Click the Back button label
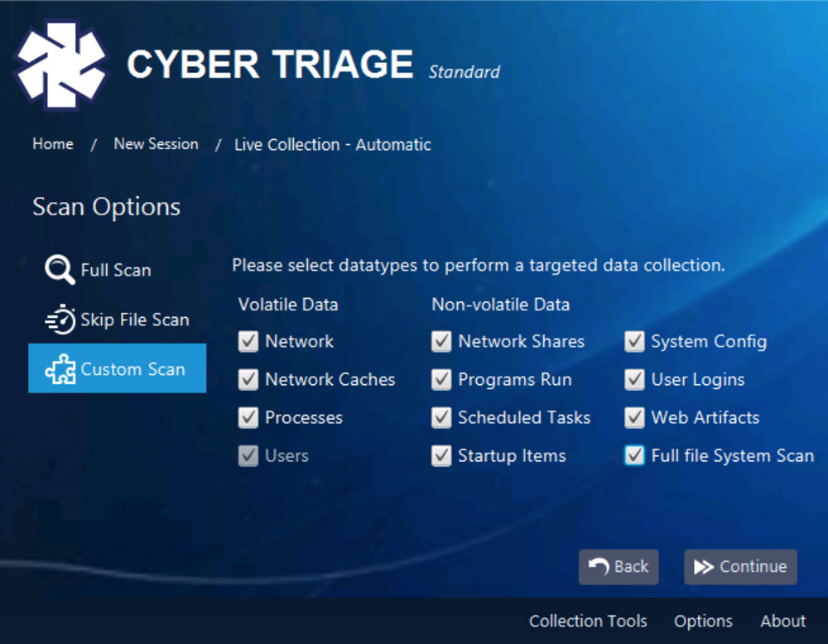 [631, 566]
